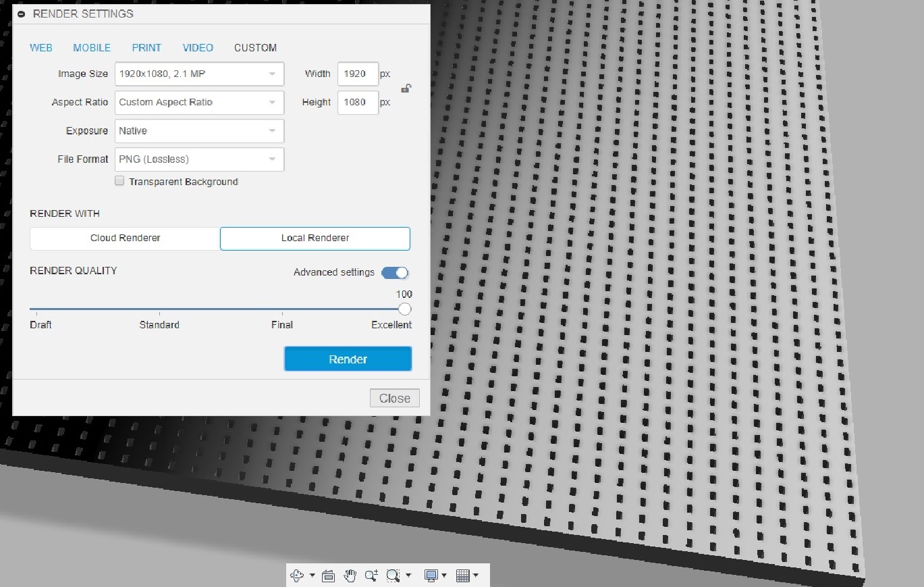Open the Aspect Ratio dropdown
Viewport: 924px width, 587px height.
199,103
